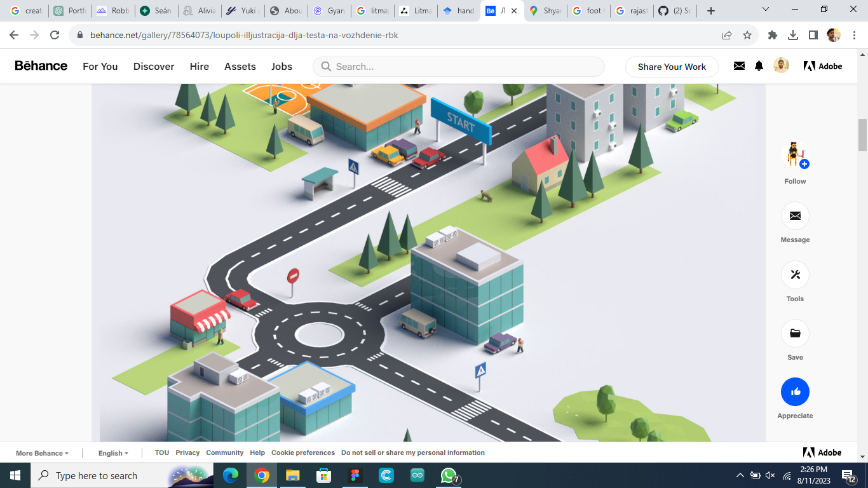The image size is (868, 488).
Task: Open your profile avatar in the navbar
Action: 780,65
